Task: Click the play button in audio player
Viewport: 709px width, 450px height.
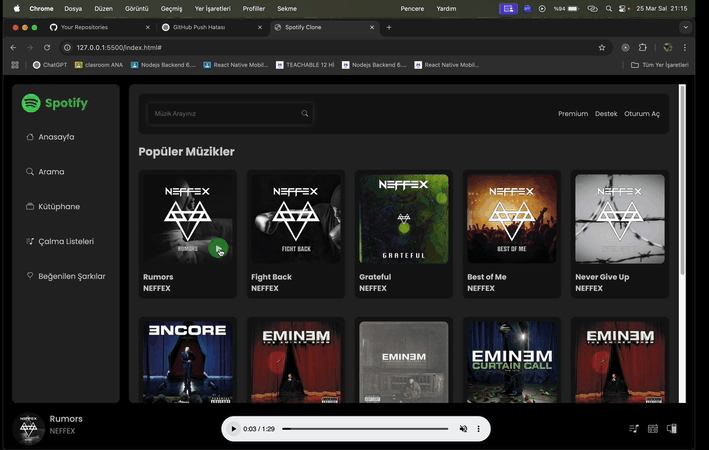Action: click(233, 429)
